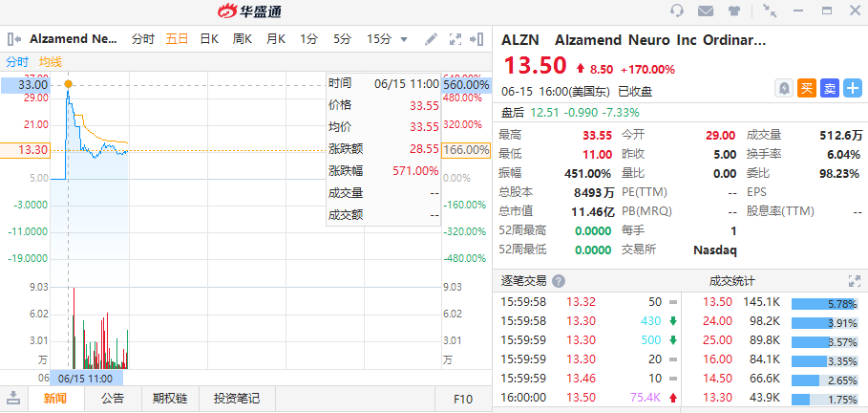Open the 投资笔记 investment notes tab
This screenshot has height=413, width=868.
click(x=237, y=398)
